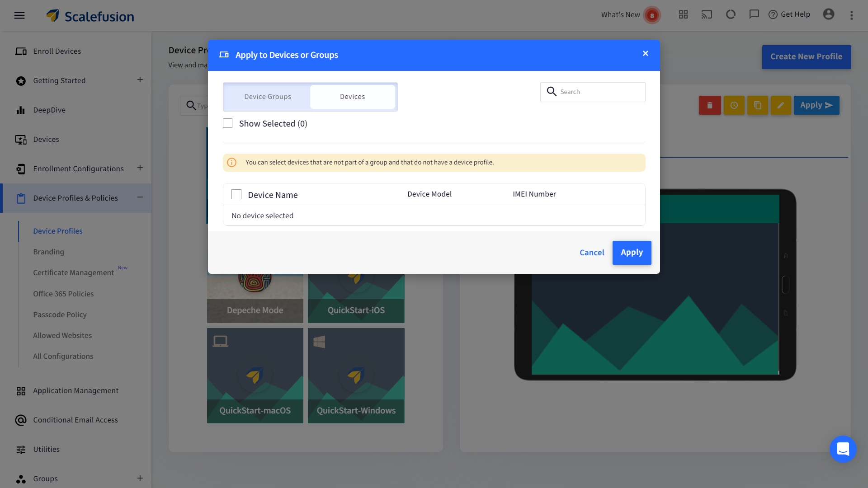Open Groups in sidebar
This screenshot has height=488, width=868.
(45, 479)
